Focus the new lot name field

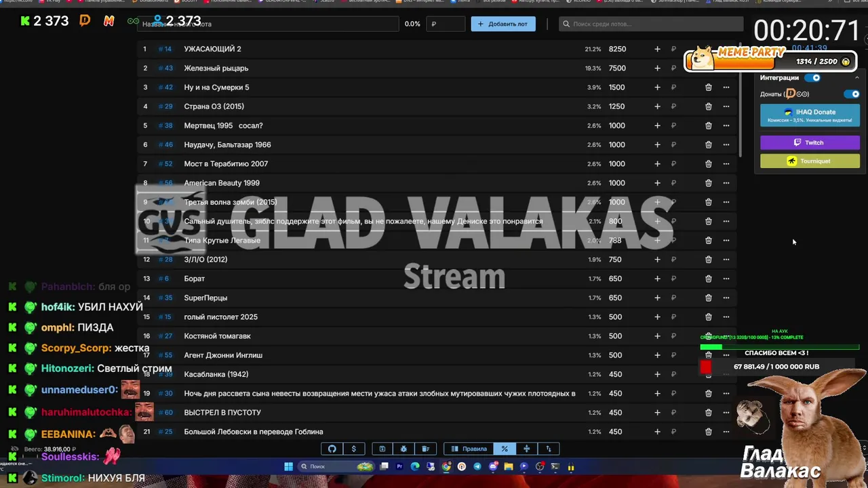(269, 24)
